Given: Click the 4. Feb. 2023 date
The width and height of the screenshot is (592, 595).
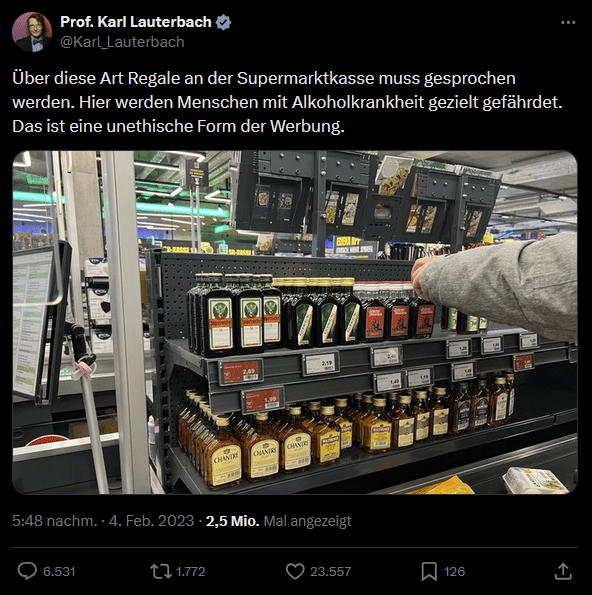Looking at the screenshot, I should tap(151, 521).
